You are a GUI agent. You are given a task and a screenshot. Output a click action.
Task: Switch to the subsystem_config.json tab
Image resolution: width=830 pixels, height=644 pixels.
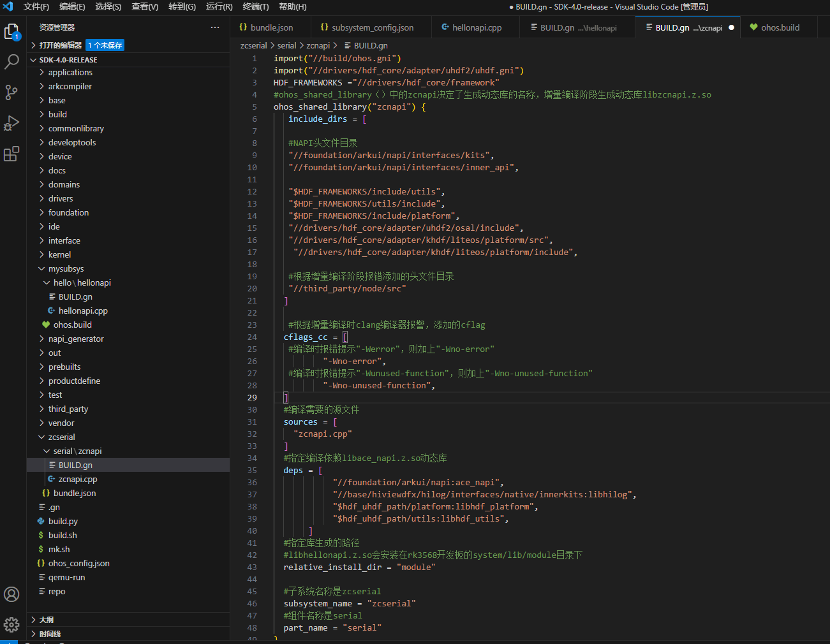pyautogui.click(x=372, y=27)
